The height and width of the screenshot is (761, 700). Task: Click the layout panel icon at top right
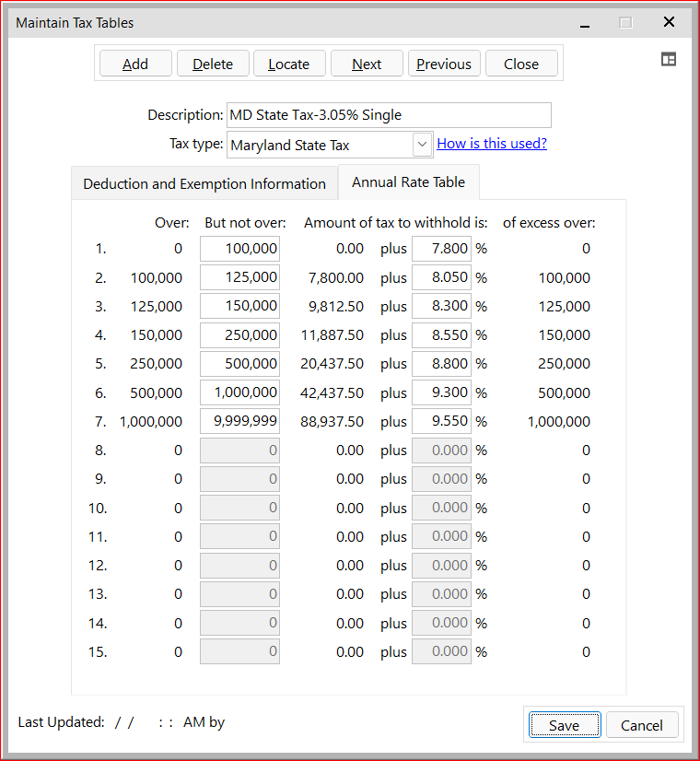tap(669, 59)
